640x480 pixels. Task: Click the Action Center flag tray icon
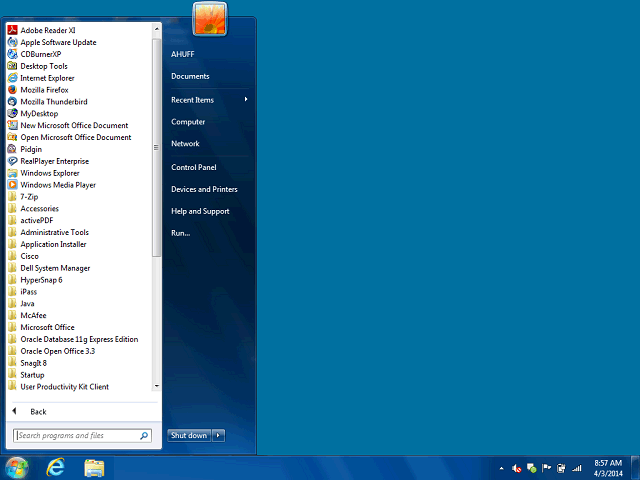point(546,468)
